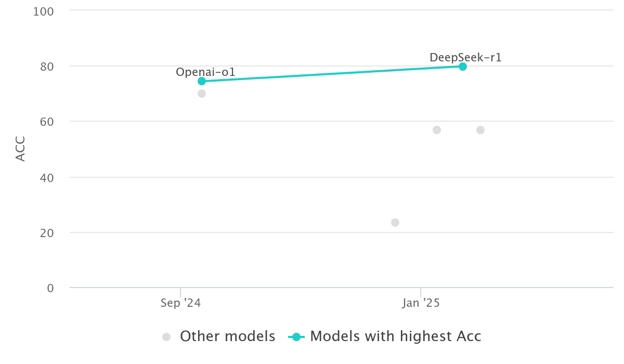The width and height of the screenshot is (624, 364).
Task: Select the rightmost gray data point
Action: click(x=480, y=130)
